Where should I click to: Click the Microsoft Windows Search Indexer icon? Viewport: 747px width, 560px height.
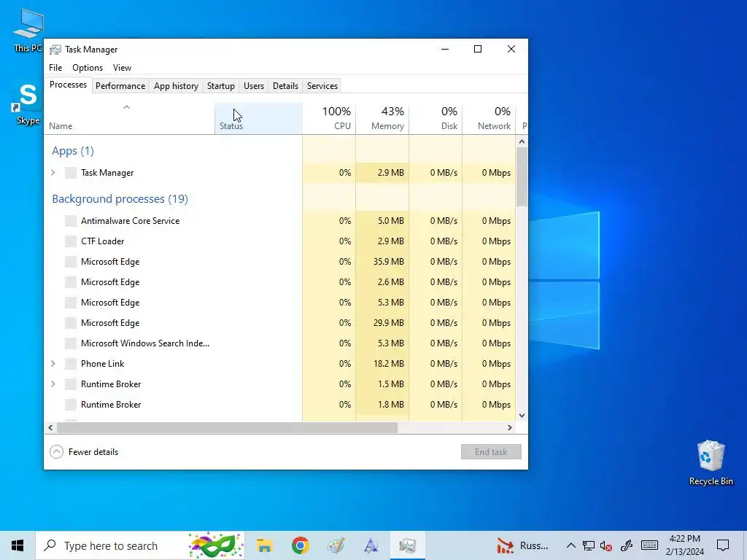click(71, 343)
